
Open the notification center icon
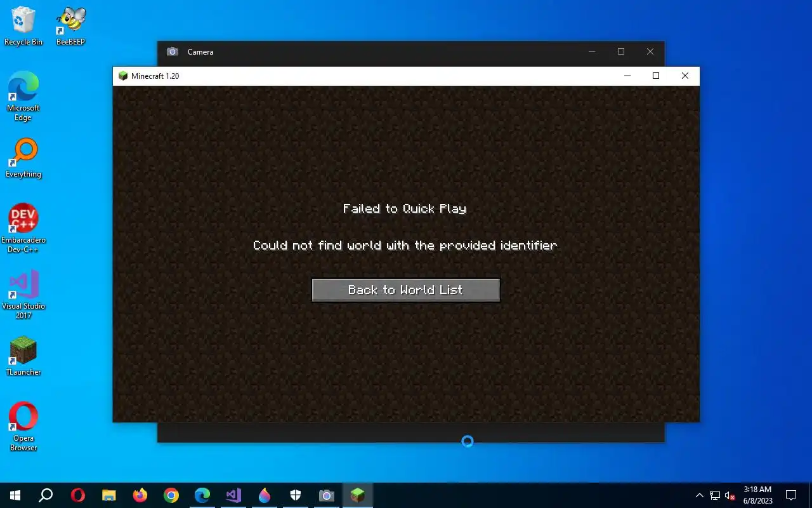pos(791,495)
